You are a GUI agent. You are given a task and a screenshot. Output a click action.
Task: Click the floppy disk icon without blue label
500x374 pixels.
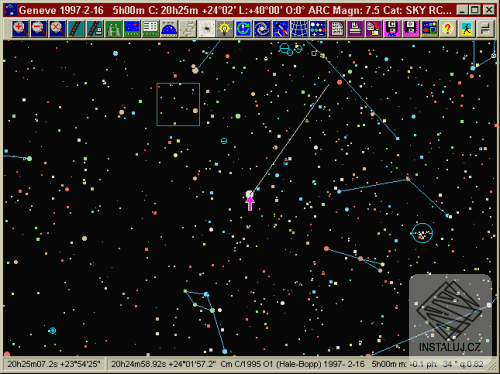[411, 29]
